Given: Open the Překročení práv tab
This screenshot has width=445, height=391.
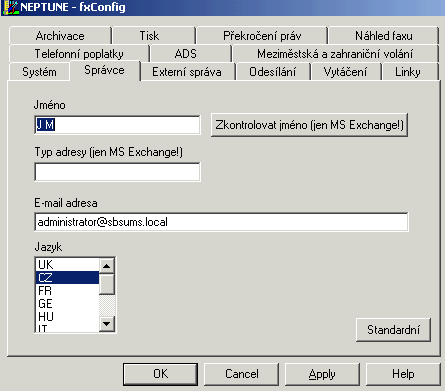Looking at the screenshot, I should [x=262, y=36].
